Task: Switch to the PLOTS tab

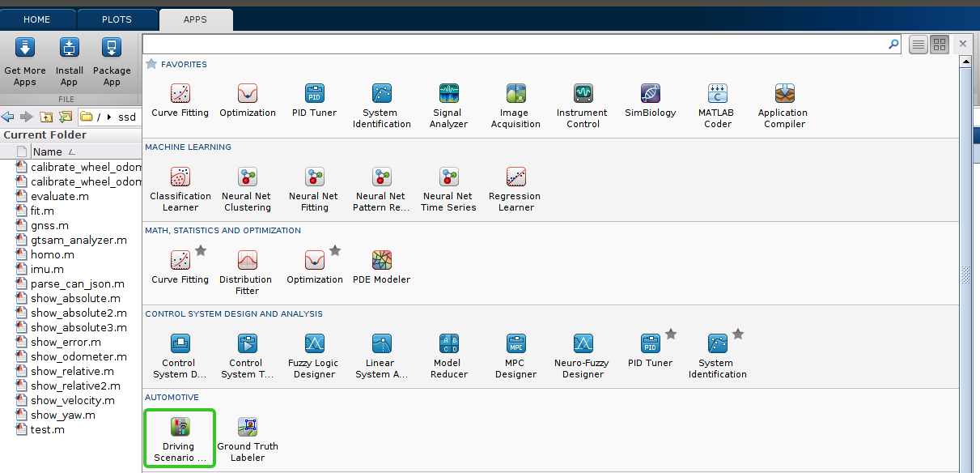Action: point(117,19)
